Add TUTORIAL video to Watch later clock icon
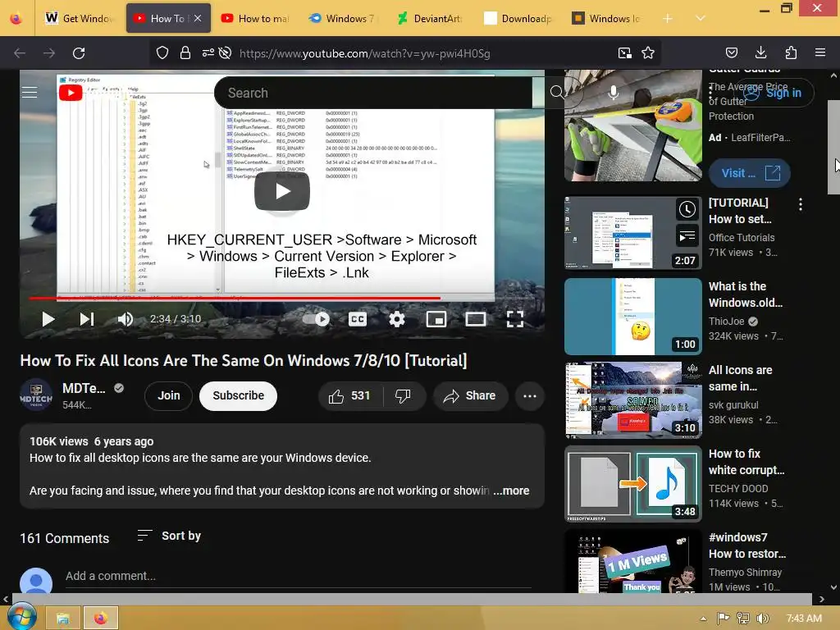 [x=687, y=209]
